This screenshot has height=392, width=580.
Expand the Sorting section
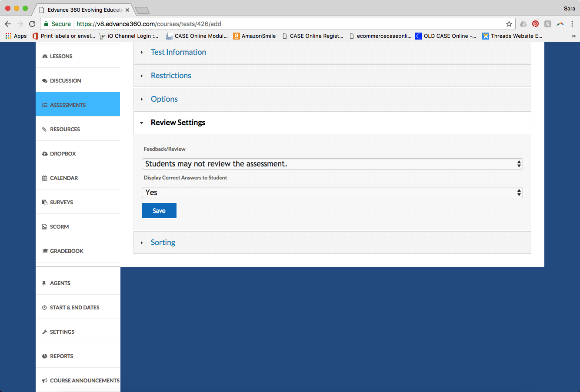(163, 243)
